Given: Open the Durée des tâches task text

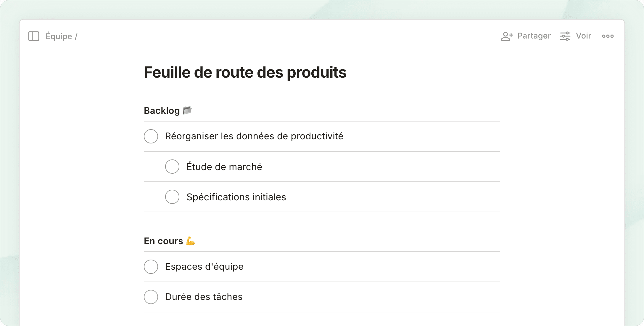Looking at the screenshot, I should pyautogui.click(x=204, y=297).
